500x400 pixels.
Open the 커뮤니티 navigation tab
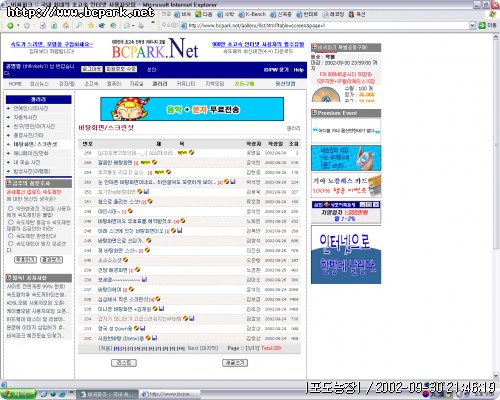186,84
